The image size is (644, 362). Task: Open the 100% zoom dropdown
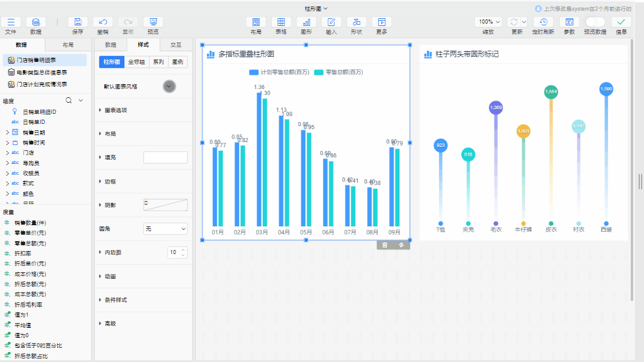click(488, 22)
